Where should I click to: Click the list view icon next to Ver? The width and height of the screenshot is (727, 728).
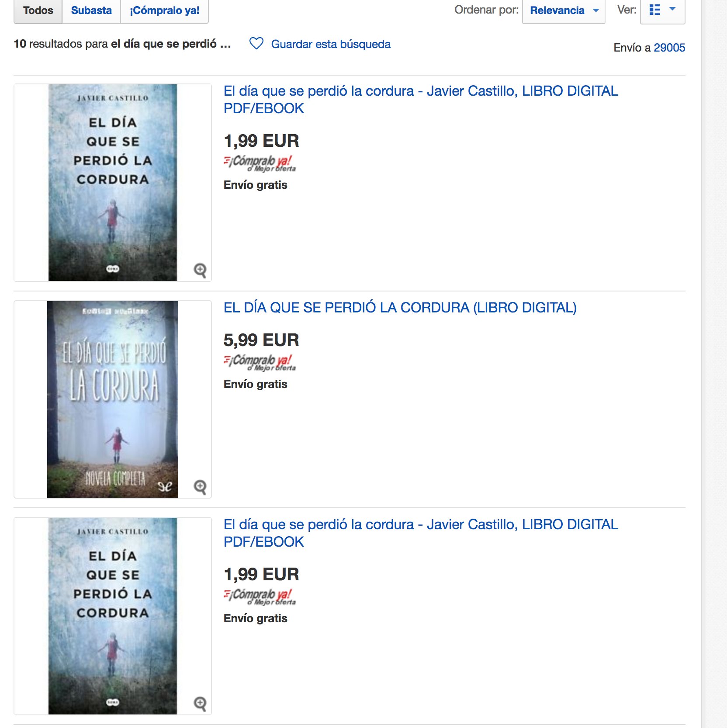[x=654, y=10]
